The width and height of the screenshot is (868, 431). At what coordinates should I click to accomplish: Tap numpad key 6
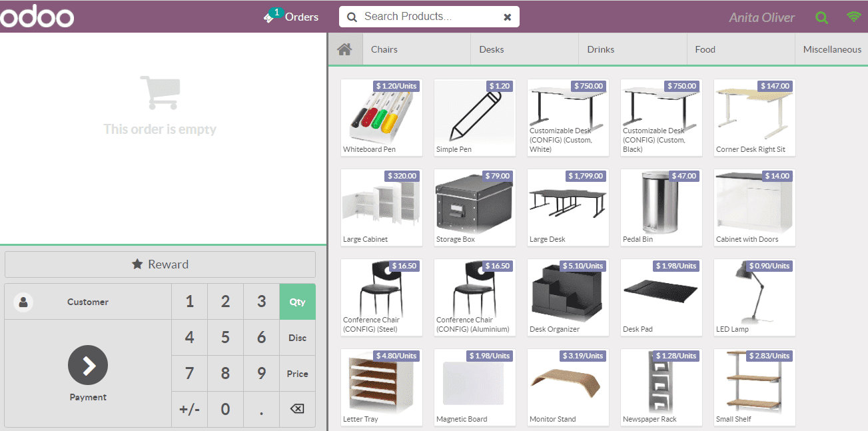tap(262, 338)
